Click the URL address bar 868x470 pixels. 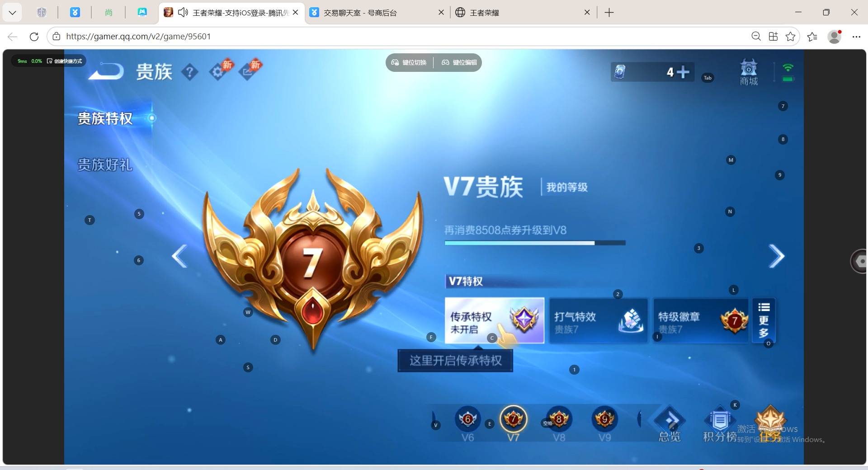coord(398,37)
